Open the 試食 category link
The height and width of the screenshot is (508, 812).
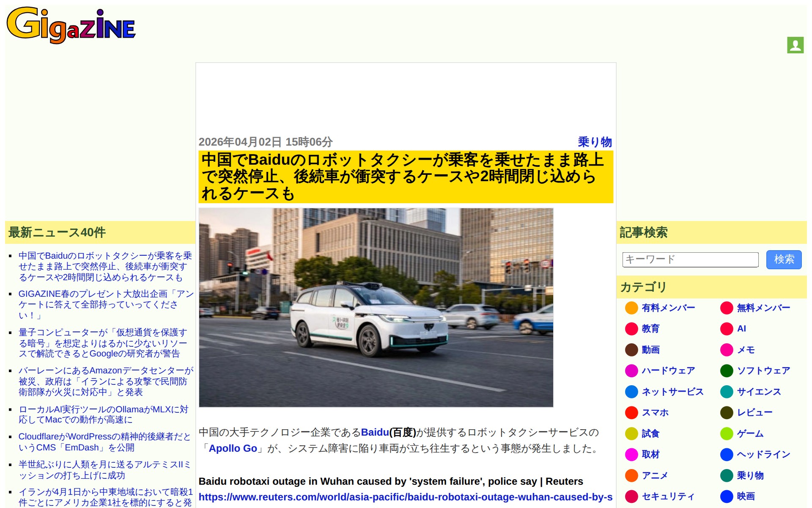click(x=650, y=433)
